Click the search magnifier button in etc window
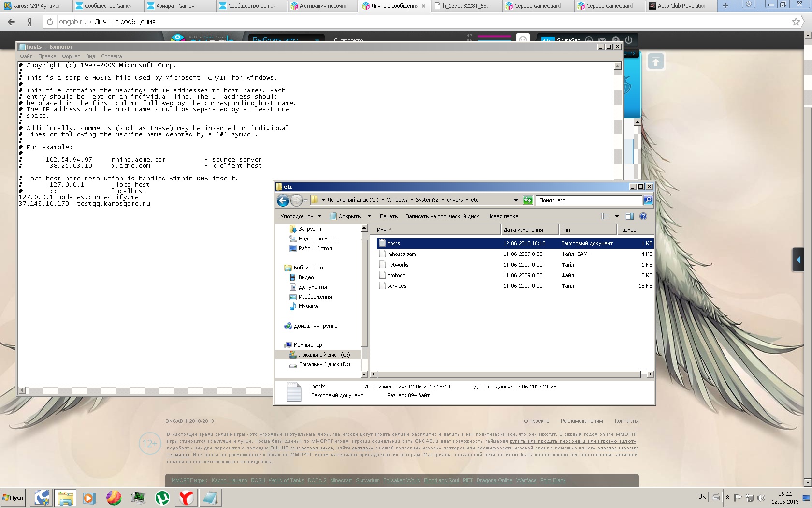Viewport: 812px width, 508px height. tap(648, 200)
